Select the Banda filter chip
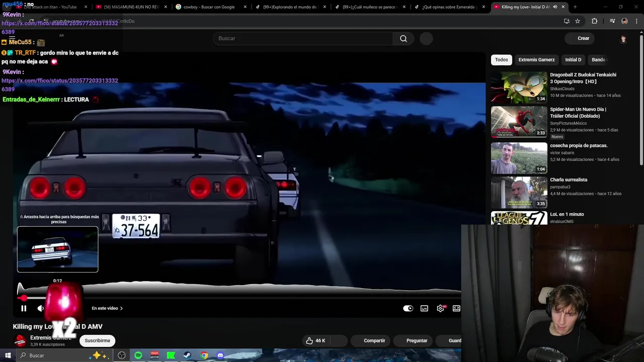This screenshot has width=644, height=362. [x=598, y=59]
